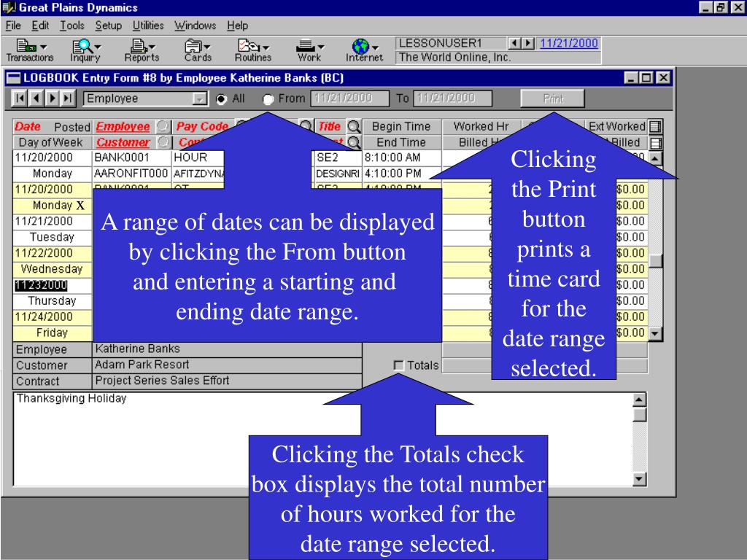Click in the Thanksgiving Holiday notes field
This screenshot has width=747, height=560.
pos(322,439)
